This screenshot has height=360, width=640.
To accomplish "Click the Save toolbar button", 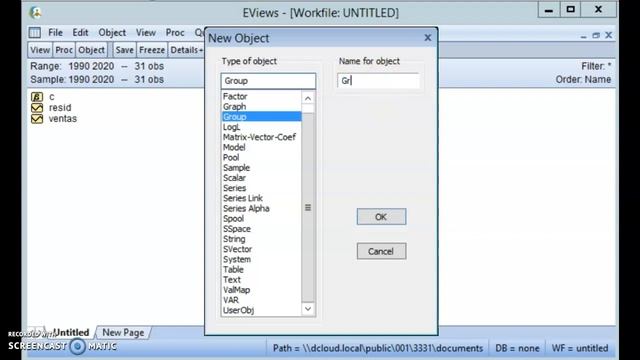I will click(124, 50).
